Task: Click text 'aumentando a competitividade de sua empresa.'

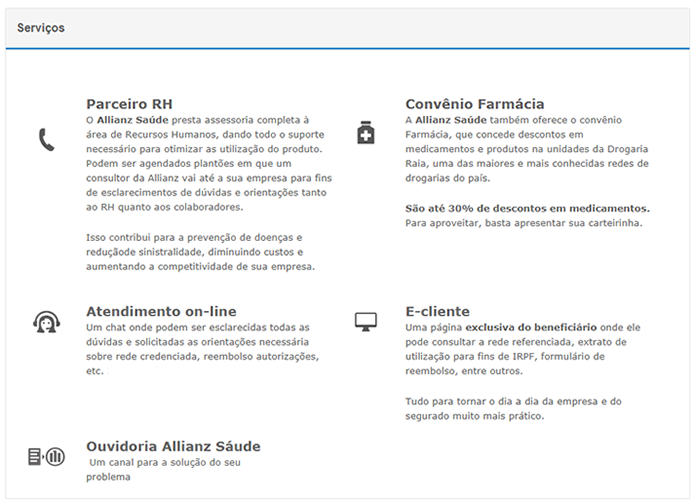Action: coord(200,267)
